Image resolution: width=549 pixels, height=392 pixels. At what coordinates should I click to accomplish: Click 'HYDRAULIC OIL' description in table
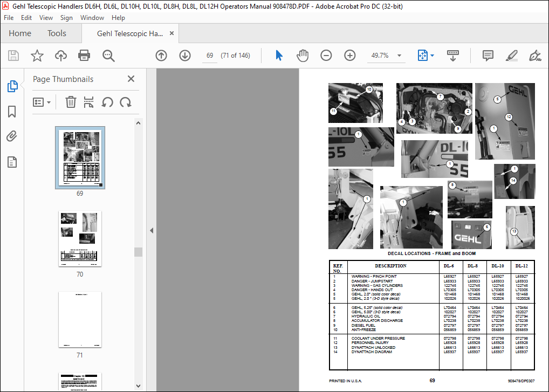[366, 317]
